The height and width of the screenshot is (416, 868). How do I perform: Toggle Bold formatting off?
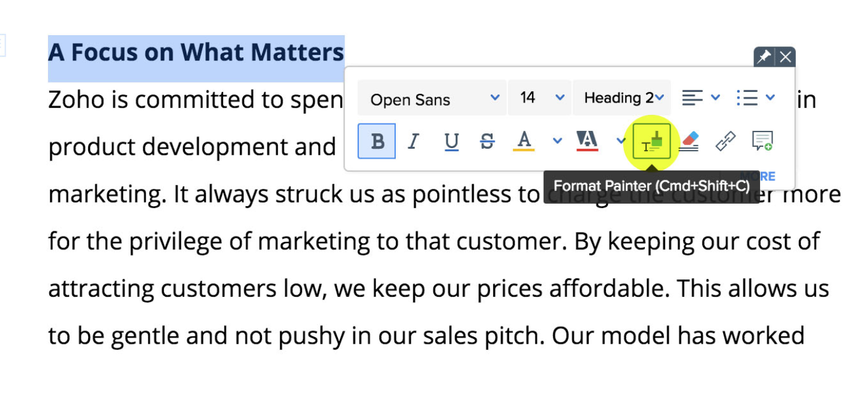coord(377,141)
